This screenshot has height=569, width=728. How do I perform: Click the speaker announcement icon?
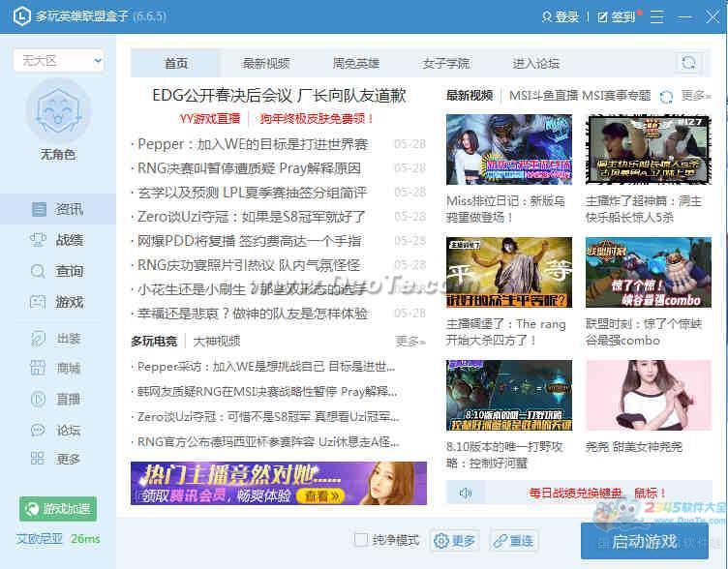[466, 493]
